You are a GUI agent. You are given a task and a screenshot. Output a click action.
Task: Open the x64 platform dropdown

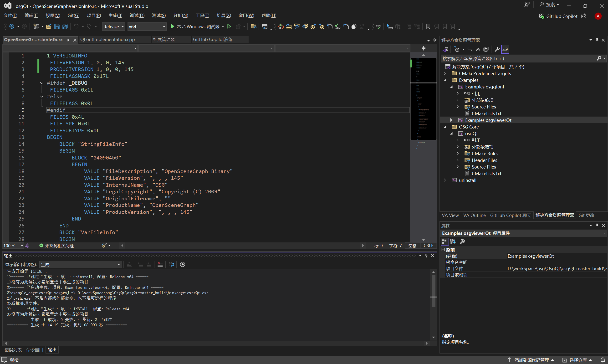147,26
